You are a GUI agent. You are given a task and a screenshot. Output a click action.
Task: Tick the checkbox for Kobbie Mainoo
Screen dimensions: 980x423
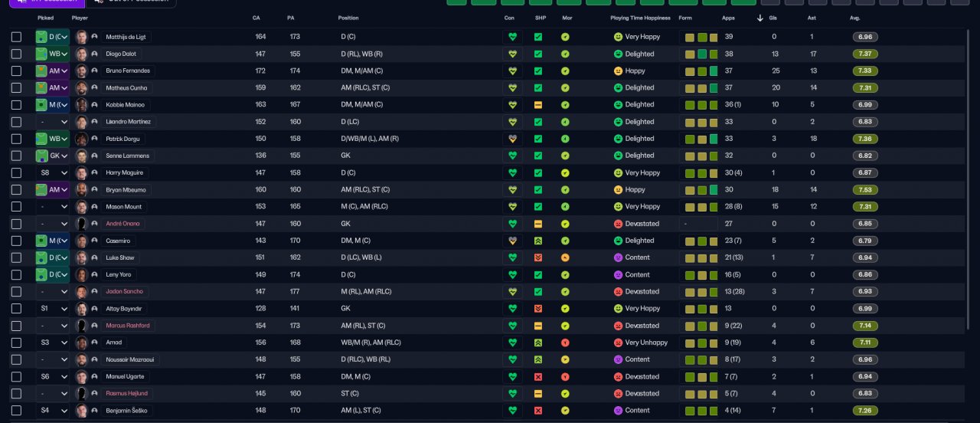click(x=16, y=105)
